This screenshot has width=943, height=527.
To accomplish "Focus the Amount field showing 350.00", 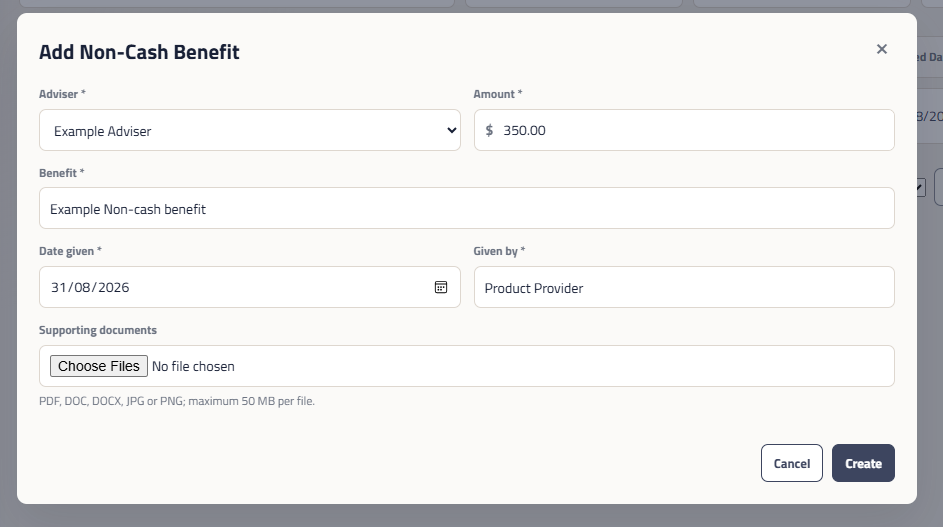I will (x=684, y=130).
